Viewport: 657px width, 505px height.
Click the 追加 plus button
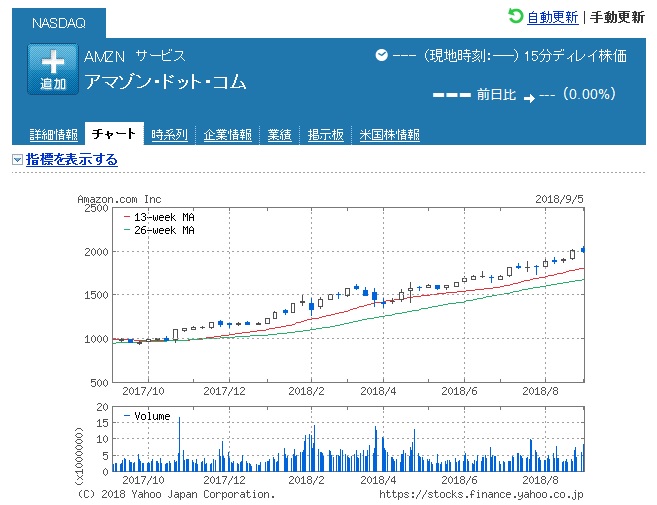click(53, 69)
